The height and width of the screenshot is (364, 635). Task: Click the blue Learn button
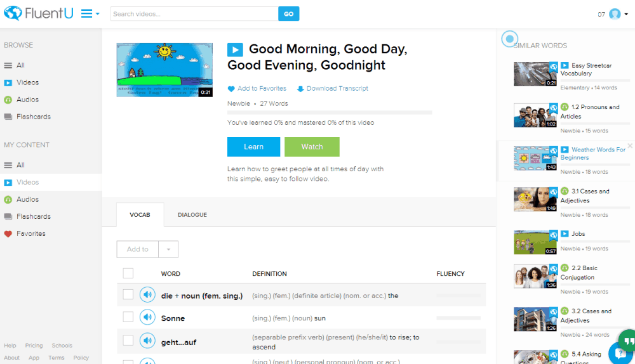pos(253,147)
